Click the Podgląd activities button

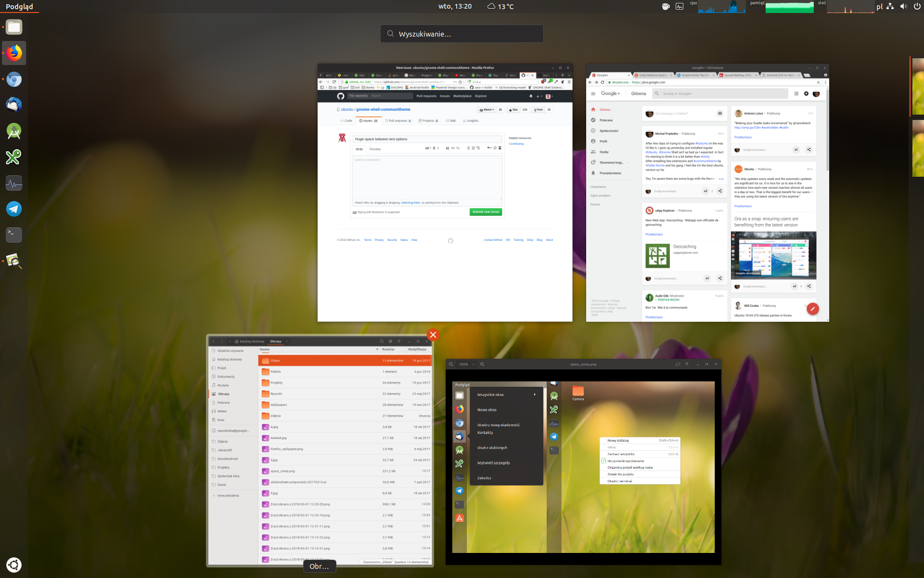tap(19, 6)
